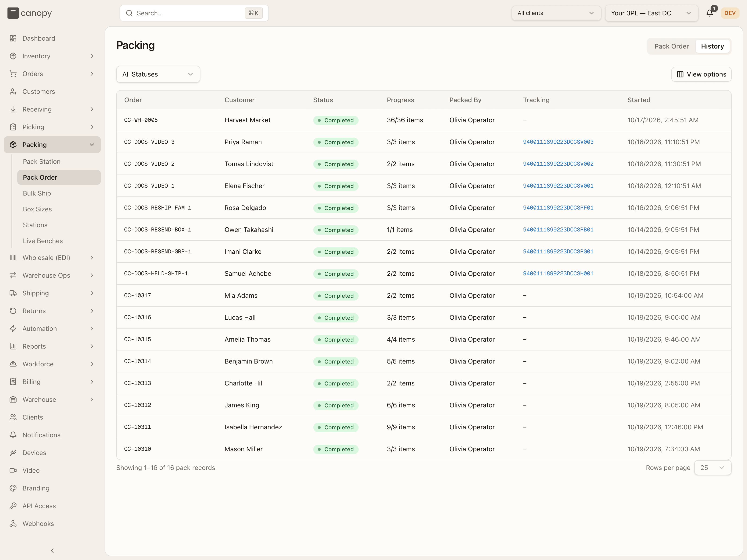Open Bulk Ship submenu item
This screenshot has width=747, height=560.
[x=59, y=193]
